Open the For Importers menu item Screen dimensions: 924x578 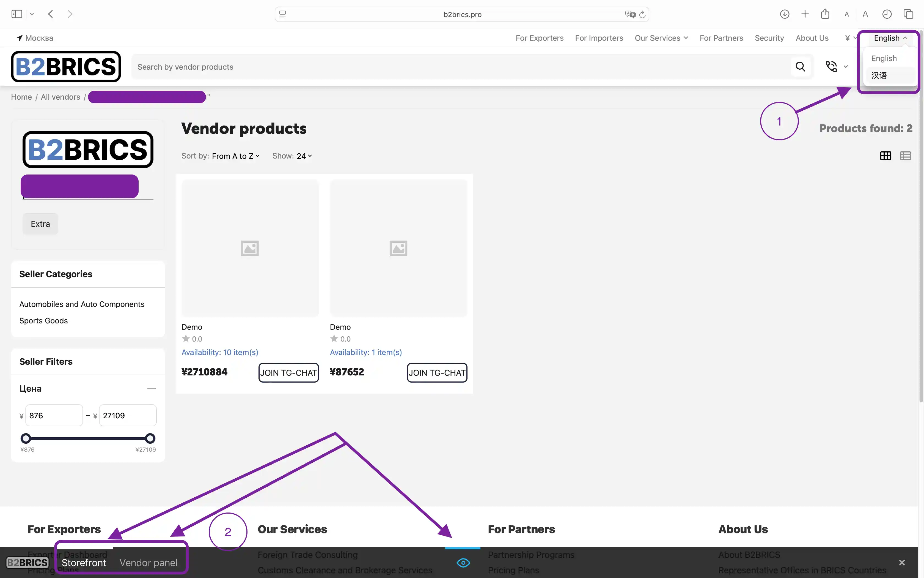pyautogui.click(x=599, y=38)
